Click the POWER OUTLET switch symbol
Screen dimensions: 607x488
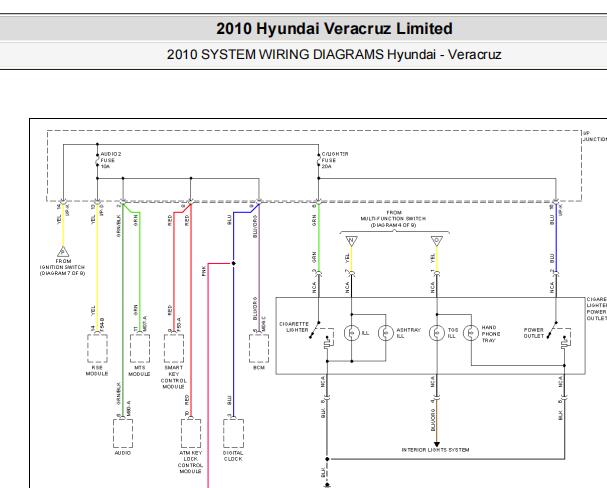559,335
